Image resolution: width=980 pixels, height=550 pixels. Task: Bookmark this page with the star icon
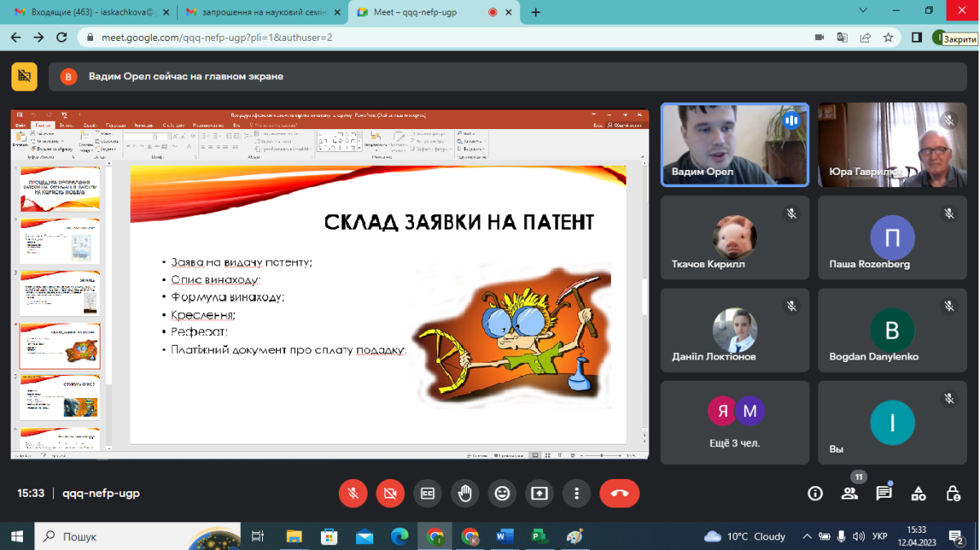point(888,38)
